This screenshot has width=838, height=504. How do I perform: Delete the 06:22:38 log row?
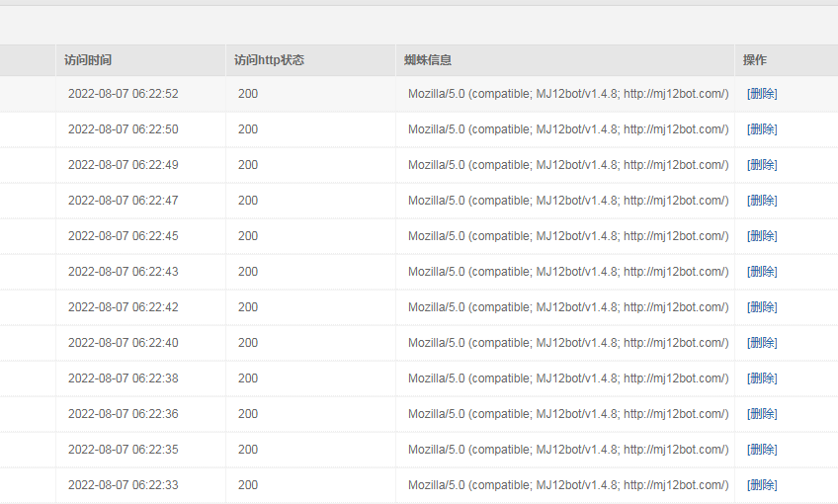coord(762,378)
